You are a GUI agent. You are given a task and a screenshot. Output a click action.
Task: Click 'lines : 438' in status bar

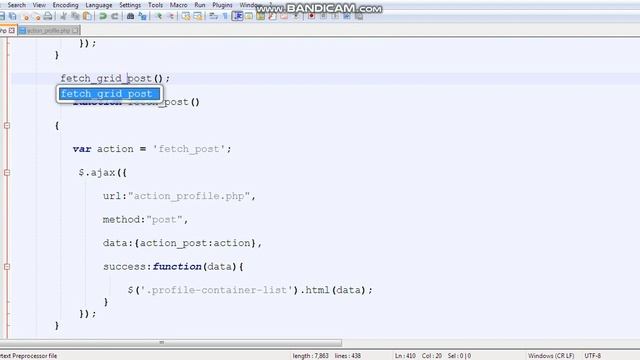pos(347,356)
